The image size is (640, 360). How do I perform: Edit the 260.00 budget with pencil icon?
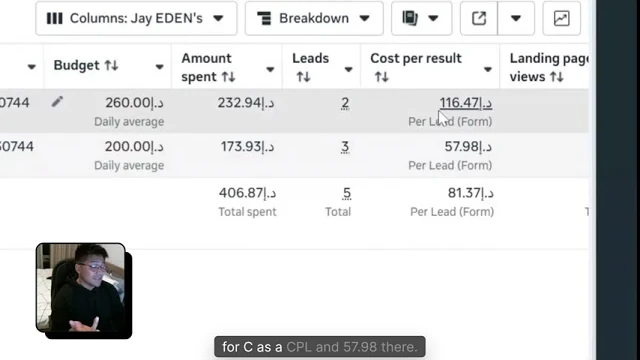pyautogui.click(x=57, y=102)
